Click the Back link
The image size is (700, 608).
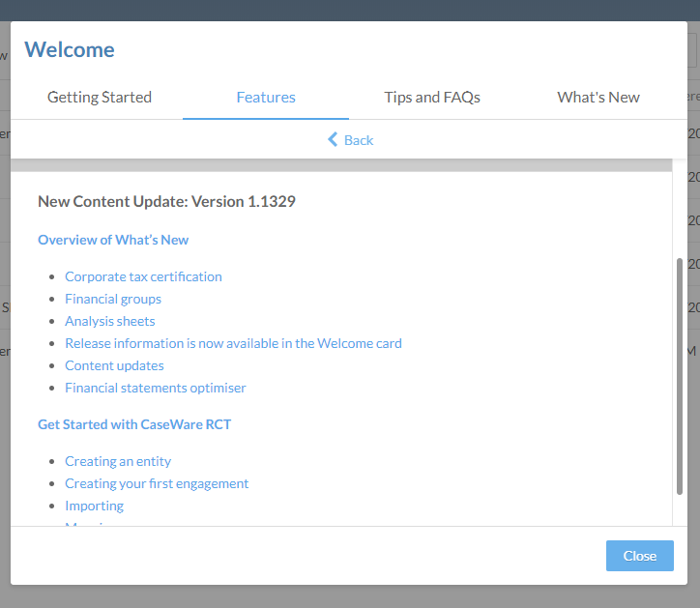click(358, 140)
